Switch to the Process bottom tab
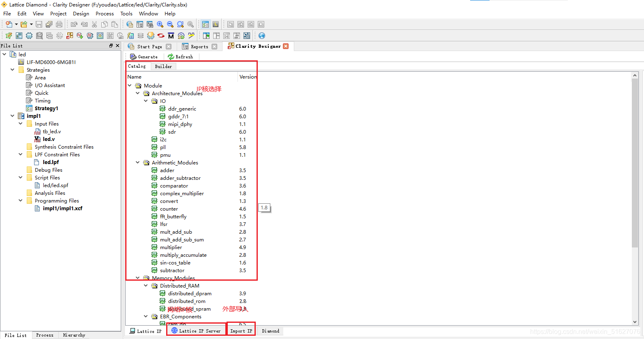 45,335
